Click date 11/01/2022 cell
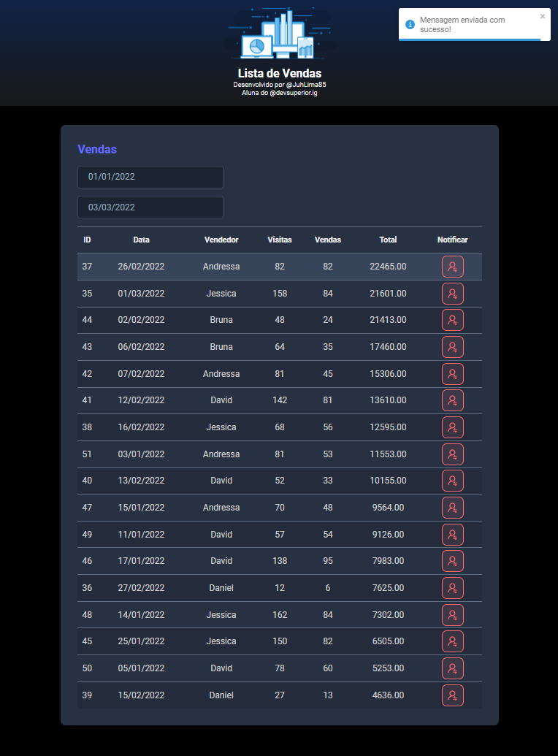This screenshot has width=558, height=756. 141,535
